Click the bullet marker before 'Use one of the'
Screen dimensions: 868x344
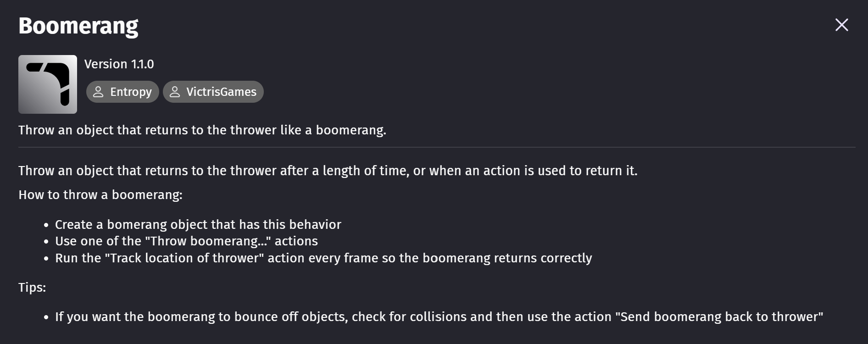pos(46,242)
